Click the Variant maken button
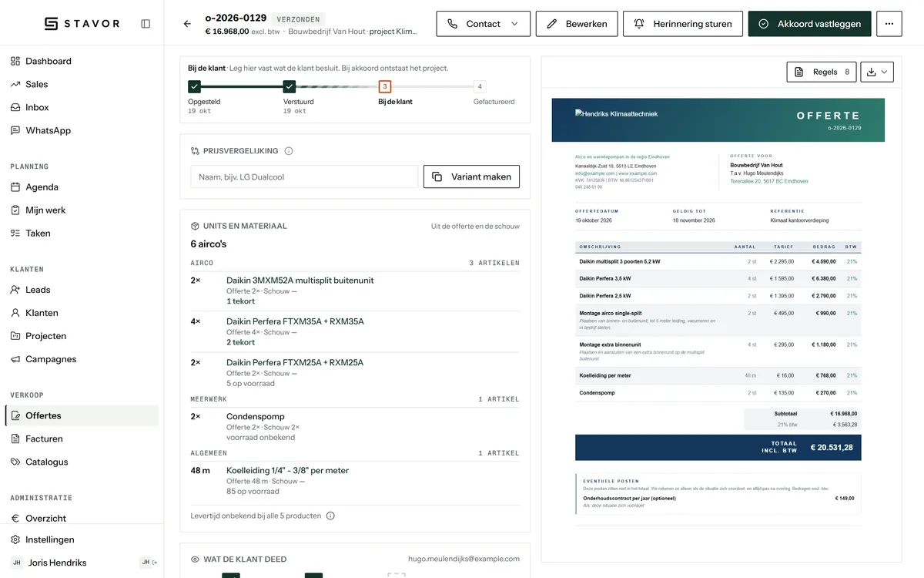The width and height of the screenshot is (924, 578). click(472, 176)
